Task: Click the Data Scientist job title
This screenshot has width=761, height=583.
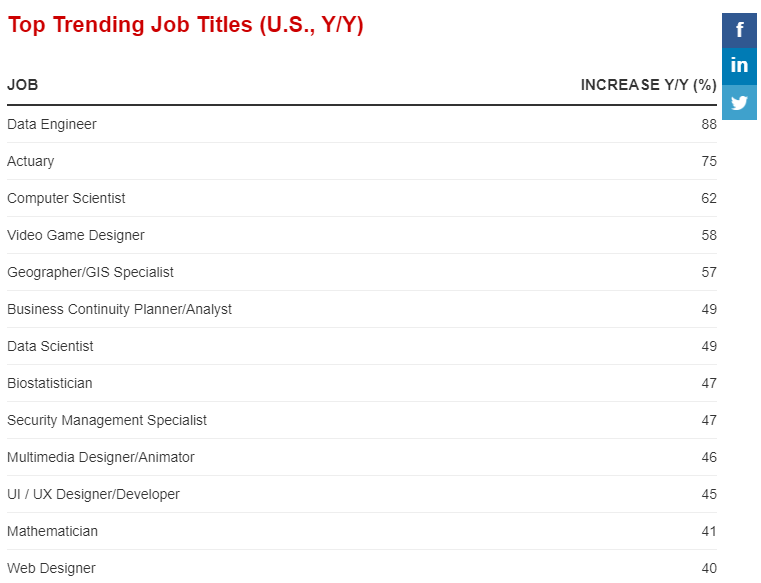Action: click(50, 346)
